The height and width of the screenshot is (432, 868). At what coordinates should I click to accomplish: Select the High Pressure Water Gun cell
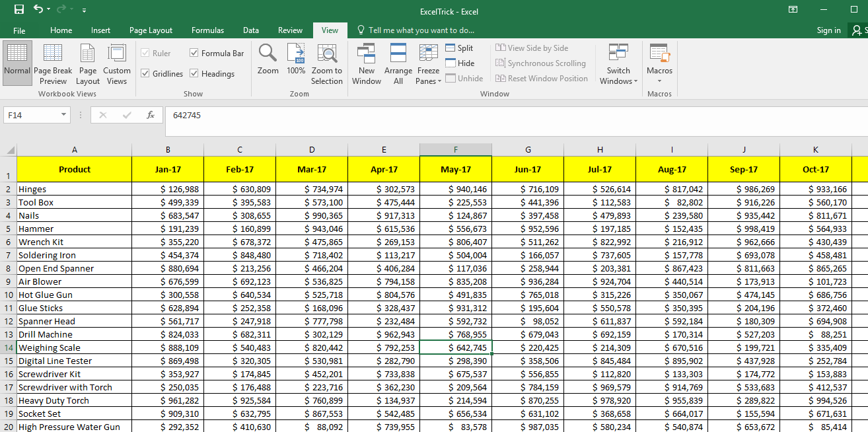pyautogui.click(x=75, y=427)
